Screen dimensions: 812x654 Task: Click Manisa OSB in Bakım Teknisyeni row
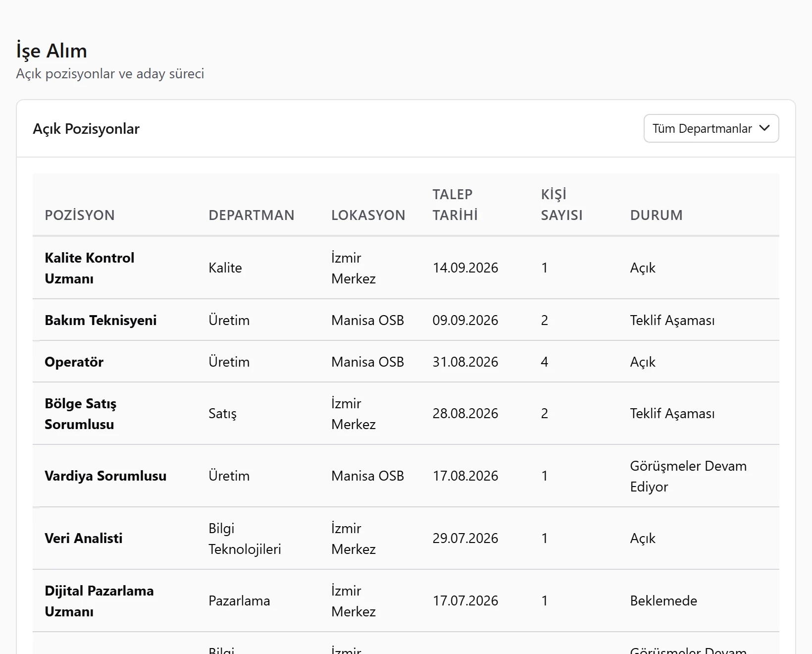[x=368, y=320]
